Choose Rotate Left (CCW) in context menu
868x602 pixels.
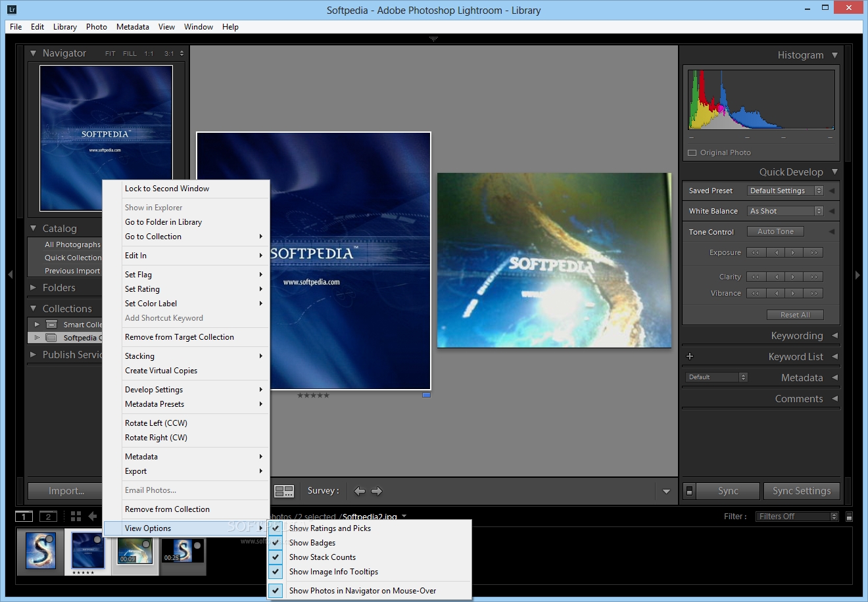pyautogui.click(x=156, y=423)
